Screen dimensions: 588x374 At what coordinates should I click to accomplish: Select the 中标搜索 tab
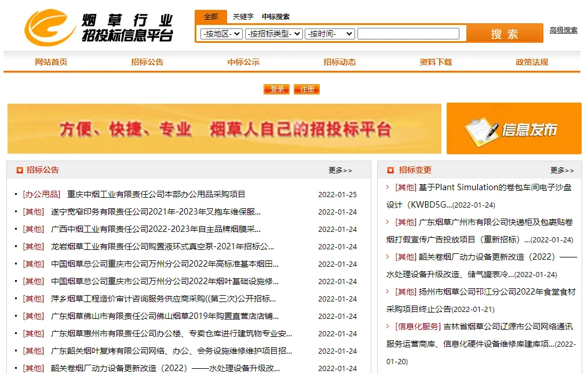(x=276, y=17)
